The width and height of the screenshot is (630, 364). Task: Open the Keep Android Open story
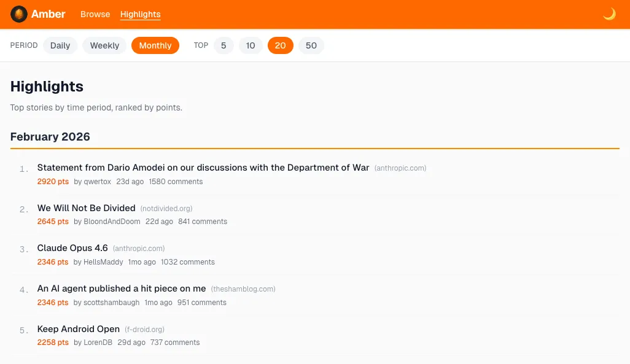[x=79, y=329]
